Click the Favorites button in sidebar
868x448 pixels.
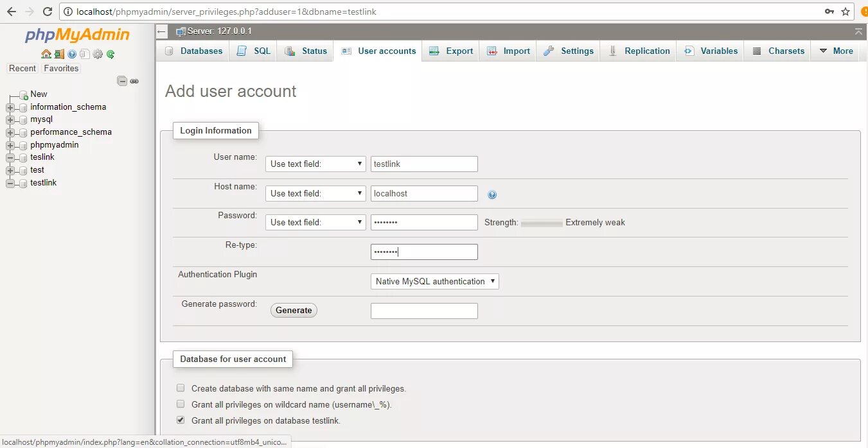[61, 68]
